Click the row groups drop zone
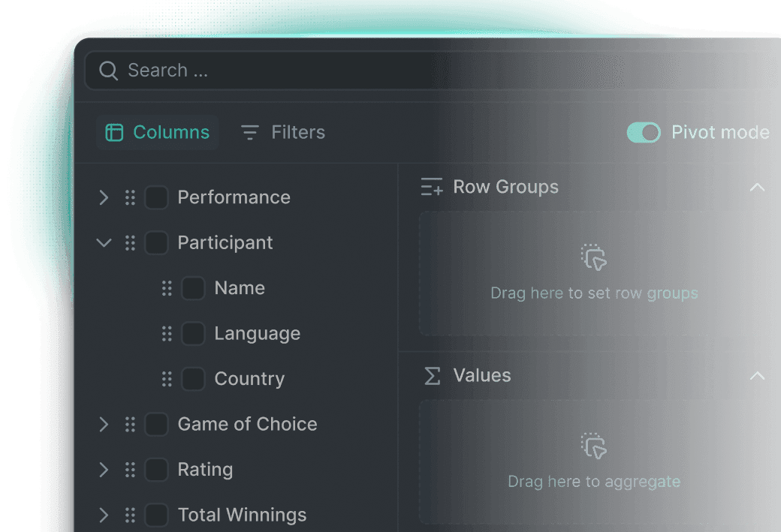The width and height of the screenshot is (781, 532). [x=593, y=274]
